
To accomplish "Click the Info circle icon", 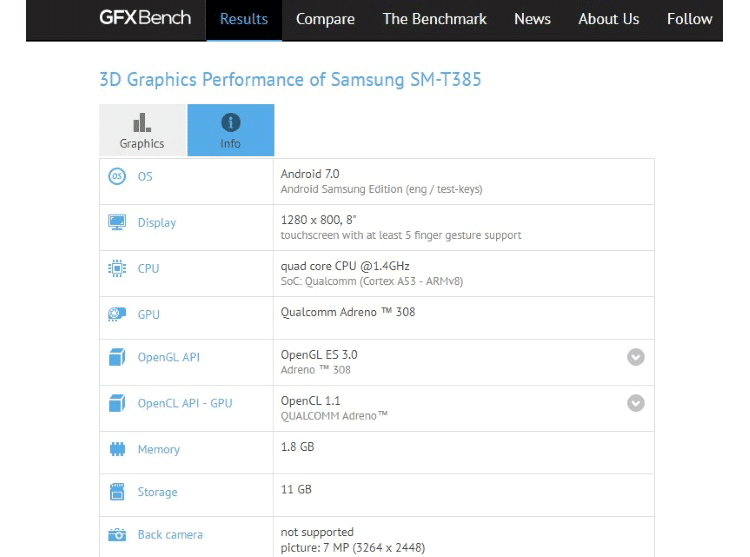I will click(x=231, y=122).
